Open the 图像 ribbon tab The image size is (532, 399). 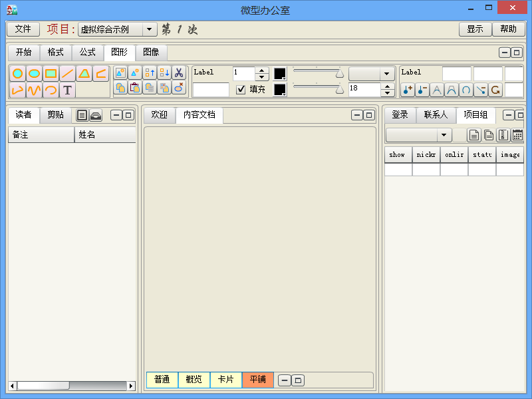[x=151, y=53]
